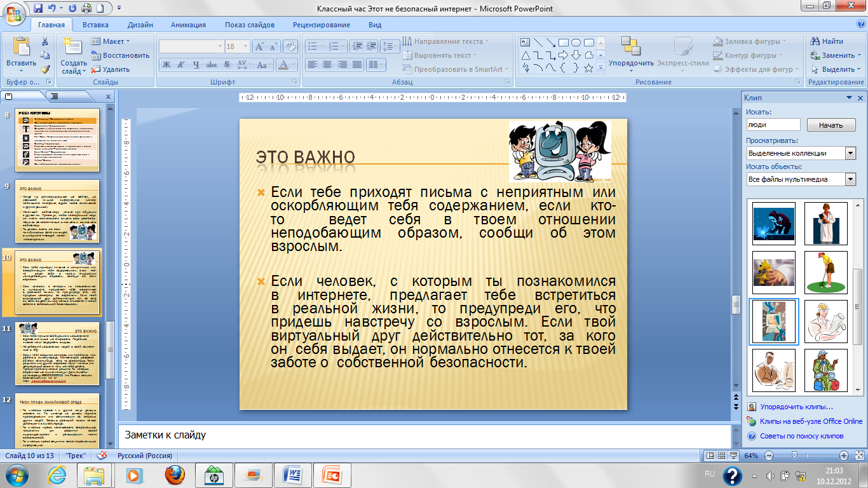Open the font size 18 dropdown

click(x=246, y=46)
